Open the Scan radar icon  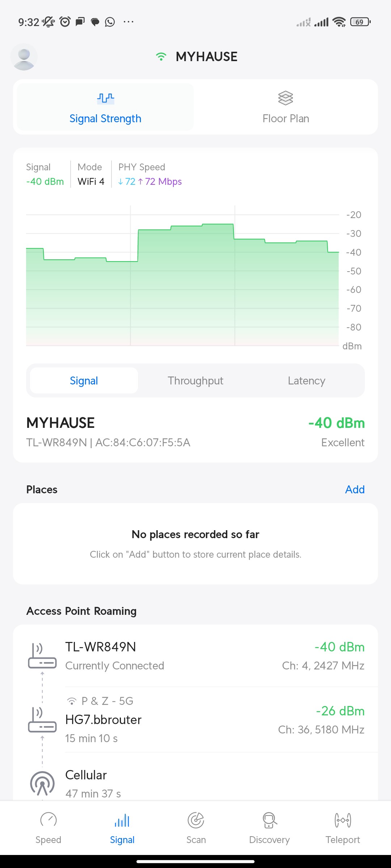tap(196, 820)
